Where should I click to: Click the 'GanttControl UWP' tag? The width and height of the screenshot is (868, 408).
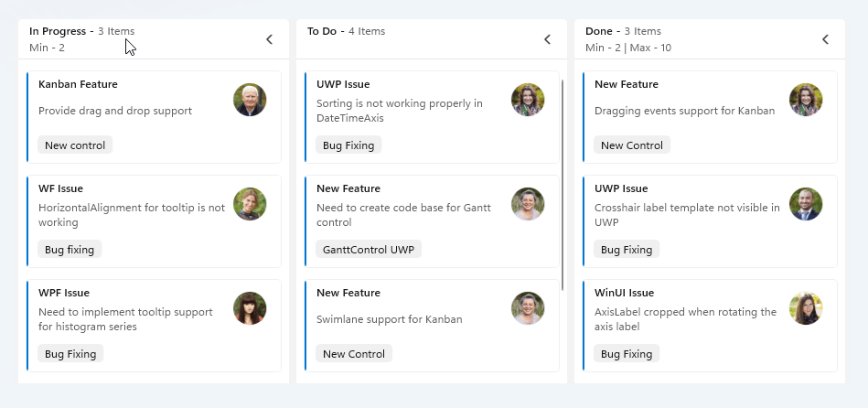click(368, 249)
